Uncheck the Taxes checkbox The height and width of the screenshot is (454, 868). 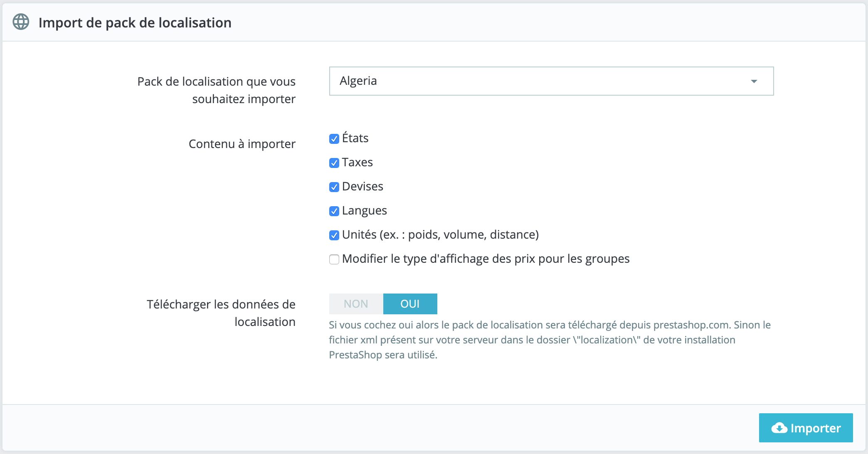coord(334,163)
